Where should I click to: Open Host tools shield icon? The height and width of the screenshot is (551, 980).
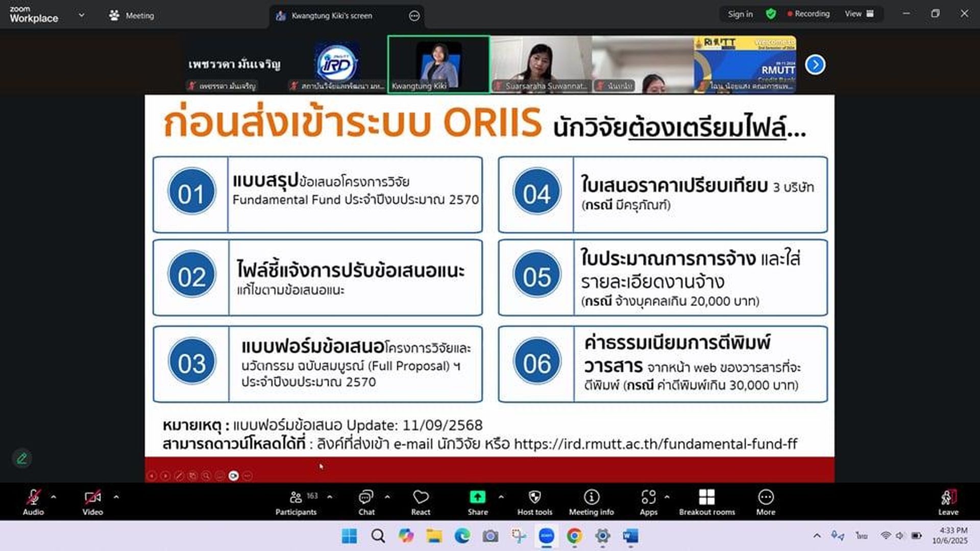[534, 502]
